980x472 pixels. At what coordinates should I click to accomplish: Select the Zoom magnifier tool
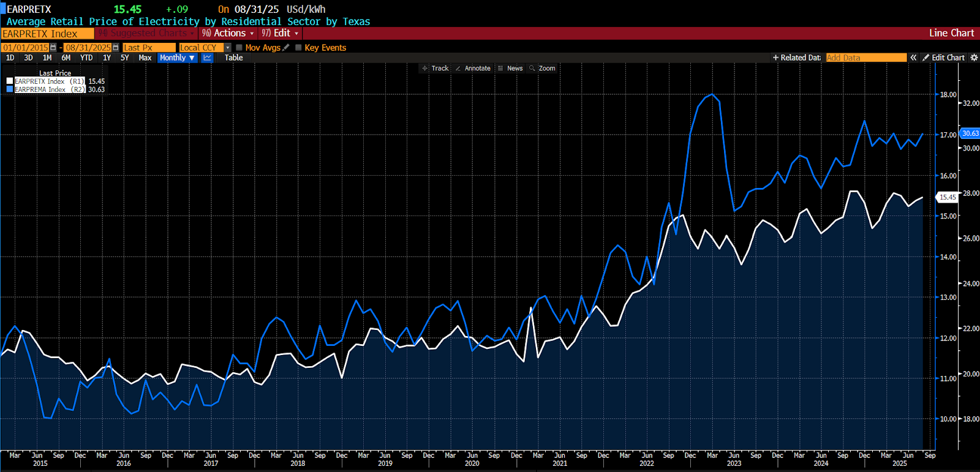[543, 69]
